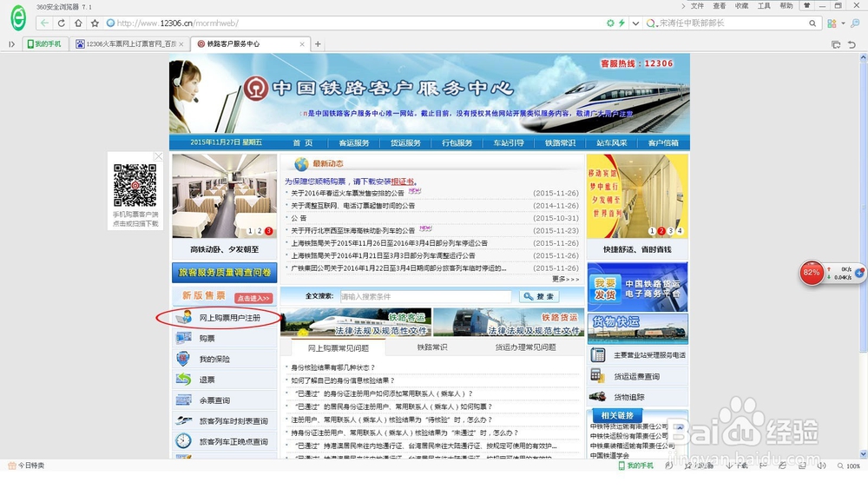Click the 退票 refund arrows icon
The height and width of the screenshot is (489, 868).
(183, 380)
